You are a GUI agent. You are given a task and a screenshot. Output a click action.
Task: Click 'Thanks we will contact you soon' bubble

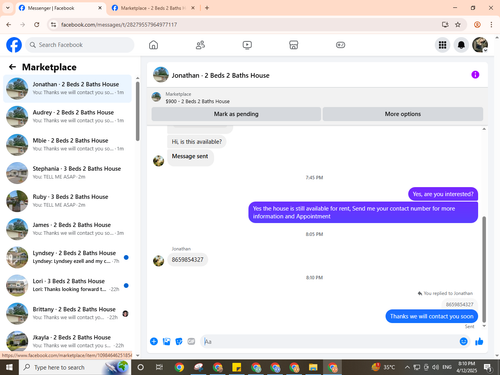[432, 316]
